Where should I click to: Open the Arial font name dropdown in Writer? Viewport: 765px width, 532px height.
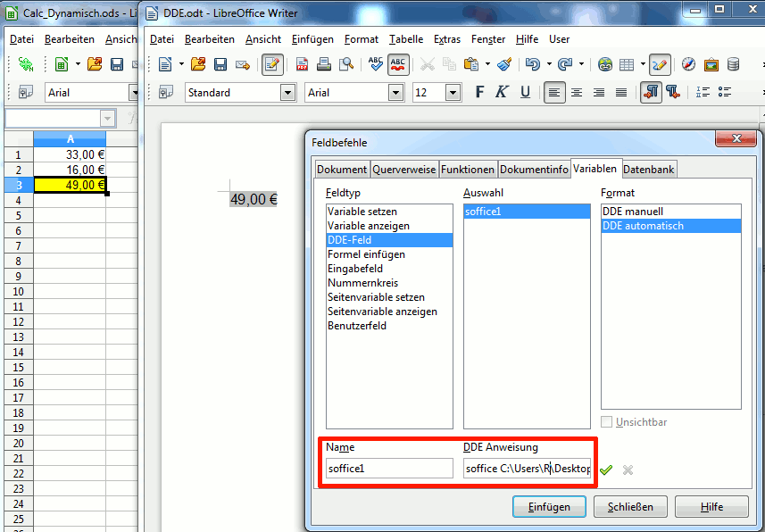[395, 93]
